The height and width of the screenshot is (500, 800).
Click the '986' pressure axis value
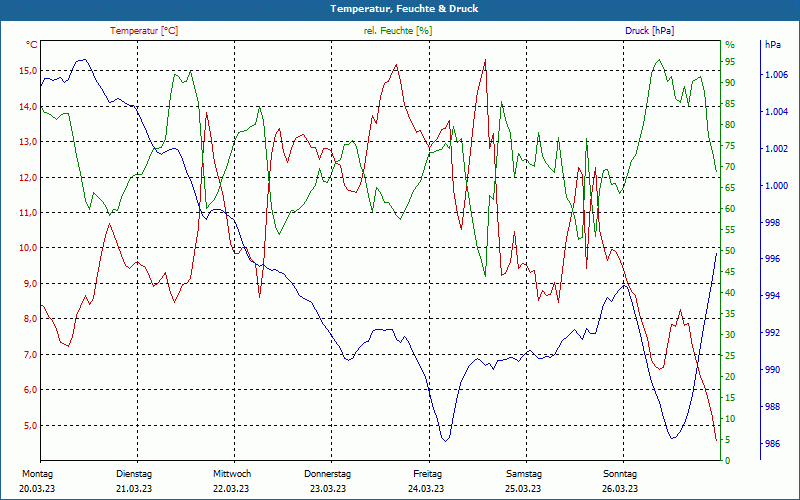click(x=772, y=444)
